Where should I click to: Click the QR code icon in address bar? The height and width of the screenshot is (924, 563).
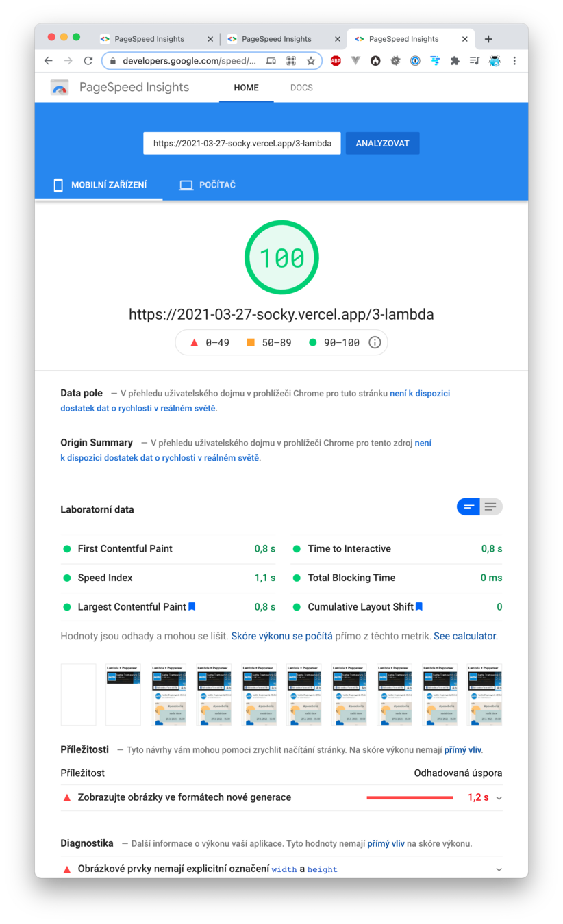(291, 61)
